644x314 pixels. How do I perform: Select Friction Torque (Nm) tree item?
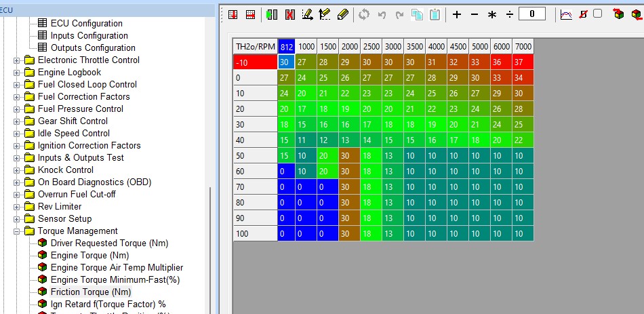click(x=90, y=292)
